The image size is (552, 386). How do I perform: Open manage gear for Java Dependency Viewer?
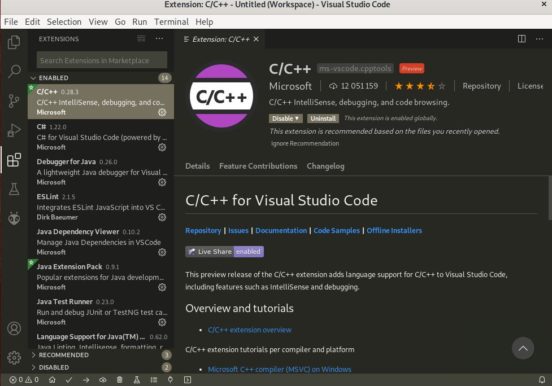coord(162,252)
